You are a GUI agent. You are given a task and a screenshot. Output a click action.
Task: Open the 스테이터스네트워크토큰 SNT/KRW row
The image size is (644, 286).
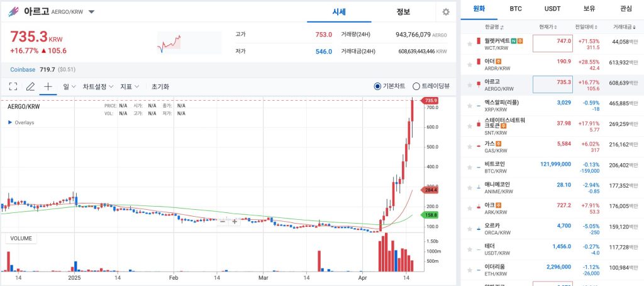[x=552, y=127]
